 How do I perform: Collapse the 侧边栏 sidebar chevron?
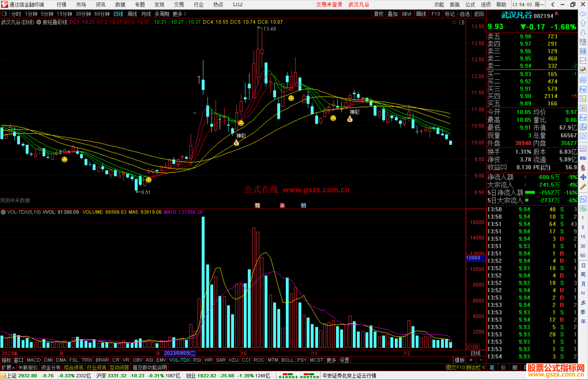point(483,367)
